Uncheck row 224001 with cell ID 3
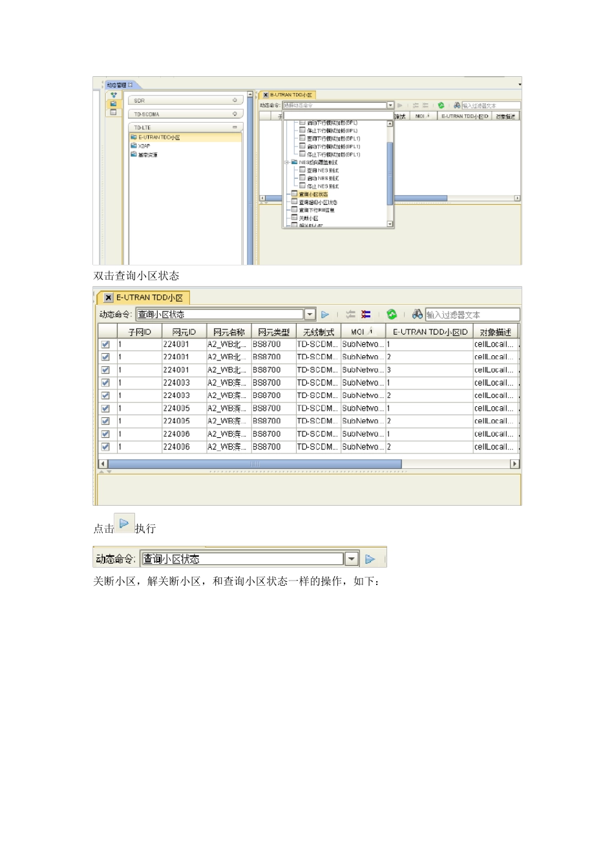This screenshot has height=868, width=614. [105, 370]
